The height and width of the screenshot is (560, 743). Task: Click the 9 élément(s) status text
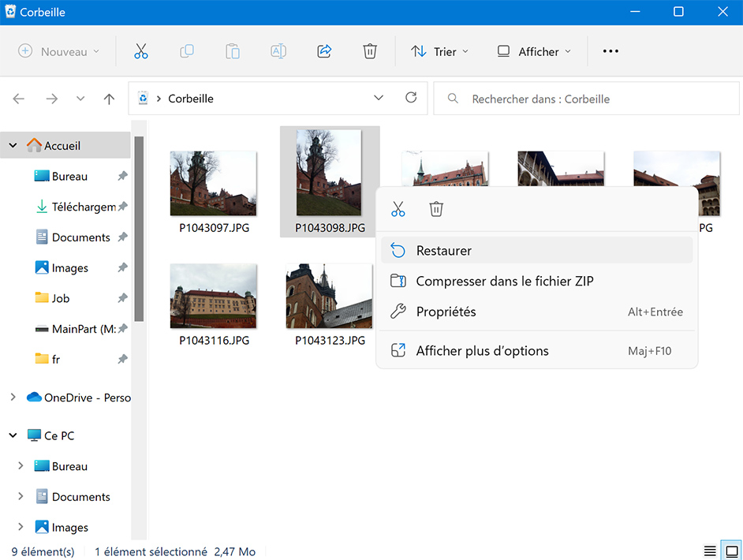43,551
